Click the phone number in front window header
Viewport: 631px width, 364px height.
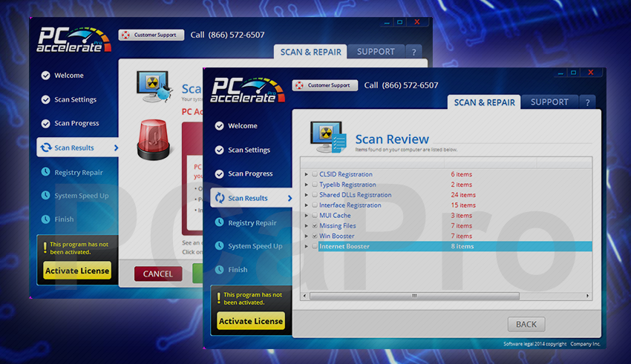click(x=410, y=85)
